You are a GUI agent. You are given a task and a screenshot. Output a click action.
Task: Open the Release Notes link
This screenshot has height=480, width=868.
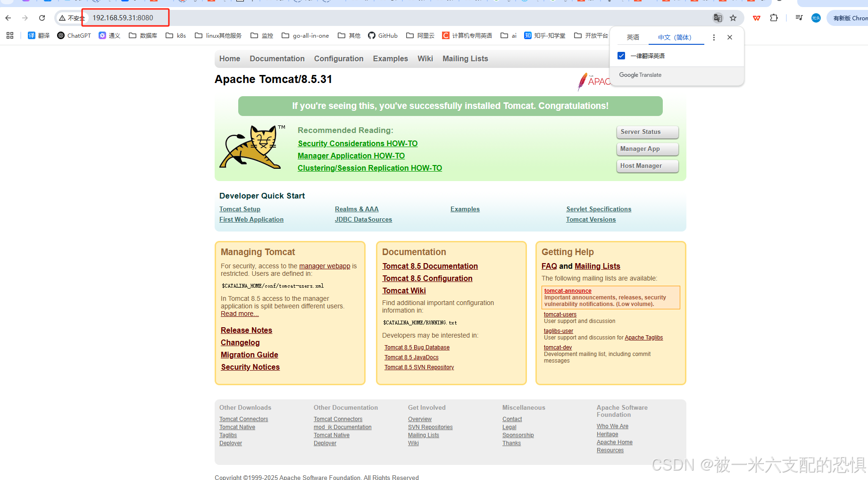pyautogui.click(x=246, y=330)
